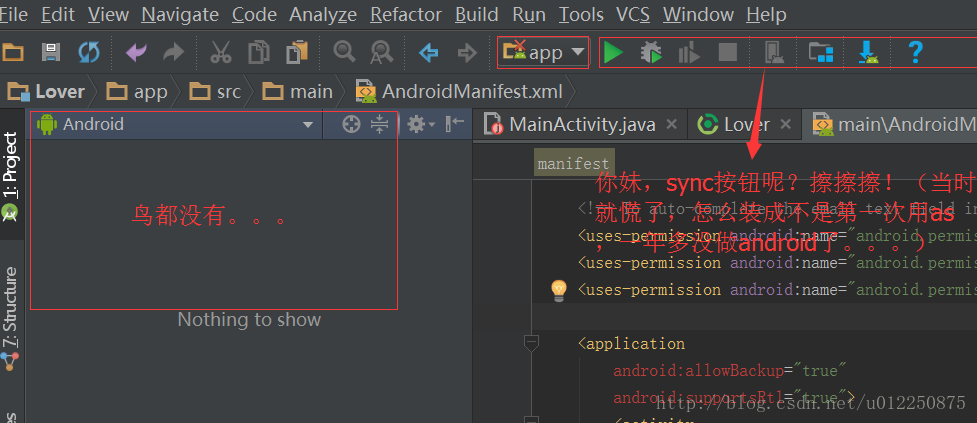977x423 pixels.
Task: Open the SDK Manager download icon
Action: coord(867,53)
